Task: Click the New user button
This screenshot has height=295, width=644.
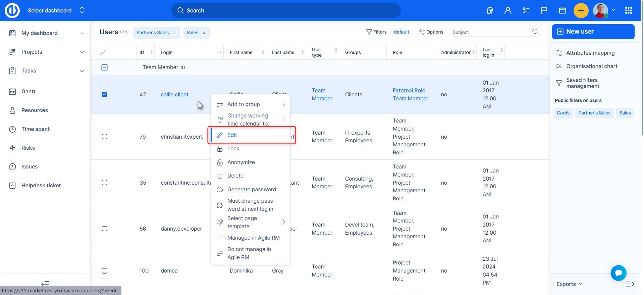Action: tap(593, 32)
